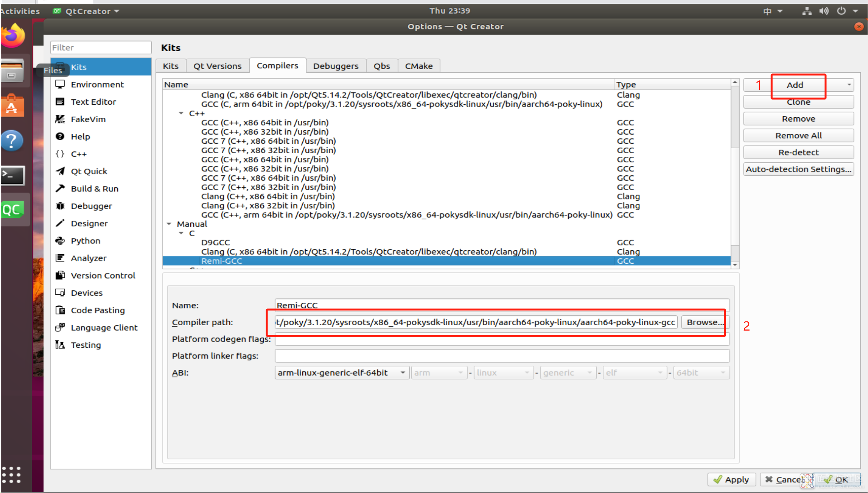
Task: Browse for the compiler path
Action: (x=706, y=322)
